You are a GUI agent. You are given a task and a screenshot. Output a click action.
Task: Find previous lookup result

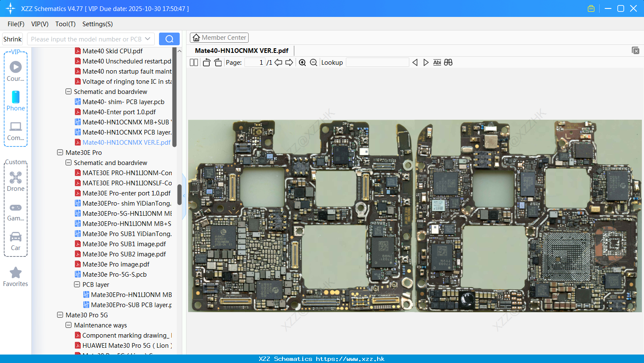415,63
